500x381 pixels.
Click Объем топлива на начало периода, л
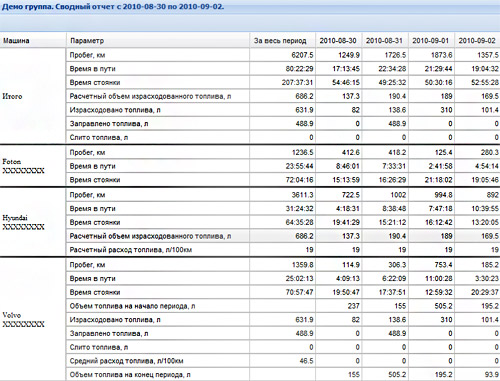(x=132, y=306)
